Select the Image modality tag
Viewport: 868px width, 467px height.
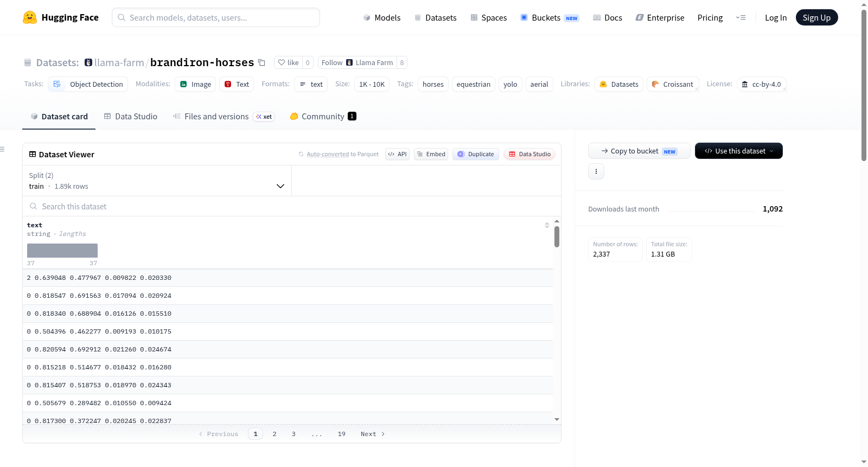[x=195, y=84]
